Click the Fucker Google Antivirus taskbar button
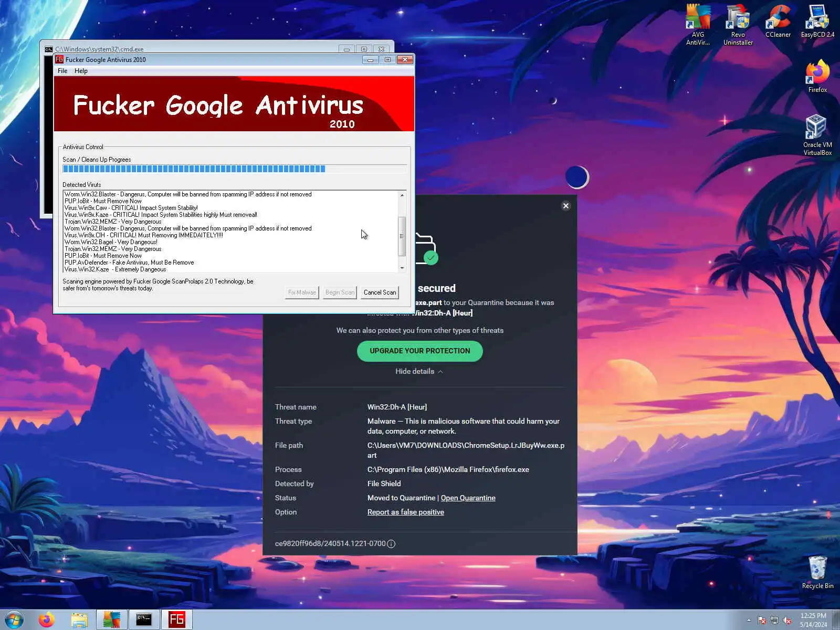 pyautogui.click(x=176, y=619)
